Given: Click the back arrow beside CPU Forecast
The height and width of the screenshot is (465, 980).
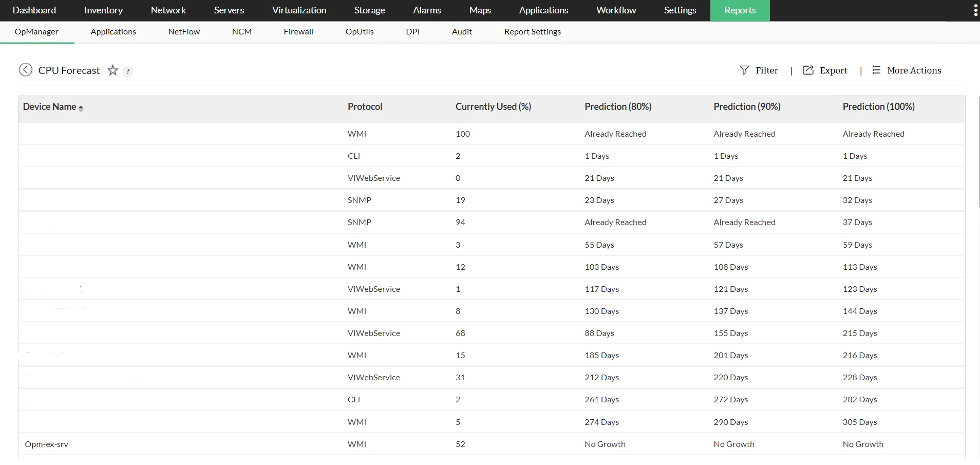Looking at the screenshot, I should coord(25,70).
